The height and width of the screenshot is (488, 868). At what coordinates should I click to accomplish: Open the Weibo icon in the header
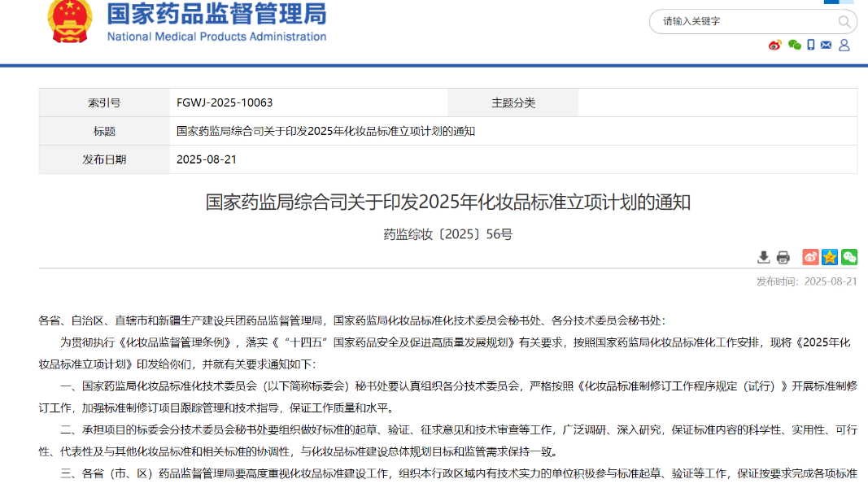pos(774,46)
